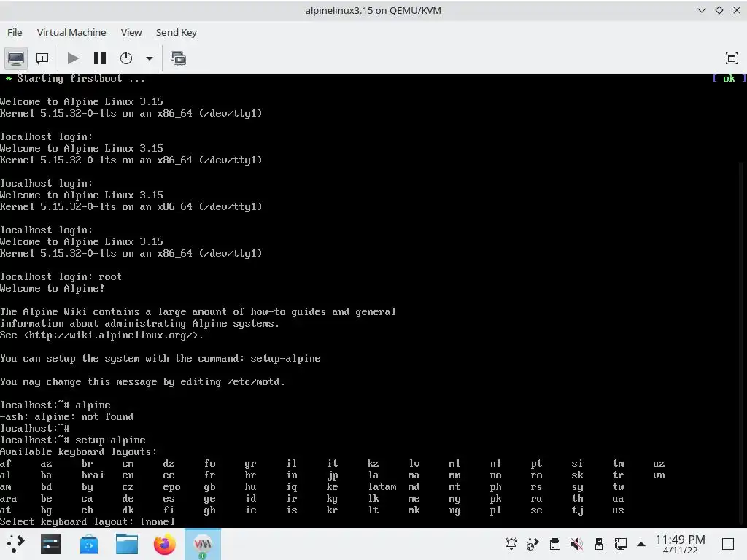747x560 pixels.
Task: Power on the virtual machine
Action: pos(74,58)
